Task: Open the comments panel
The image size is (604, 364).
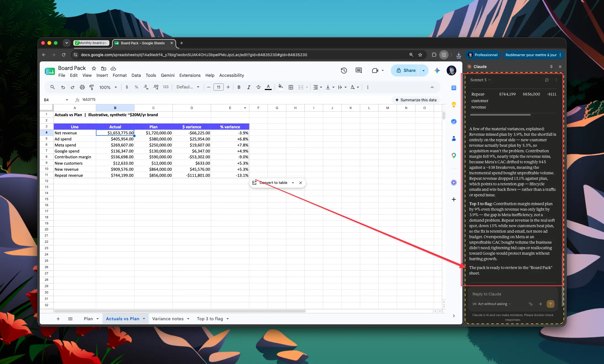Action: 358,70
